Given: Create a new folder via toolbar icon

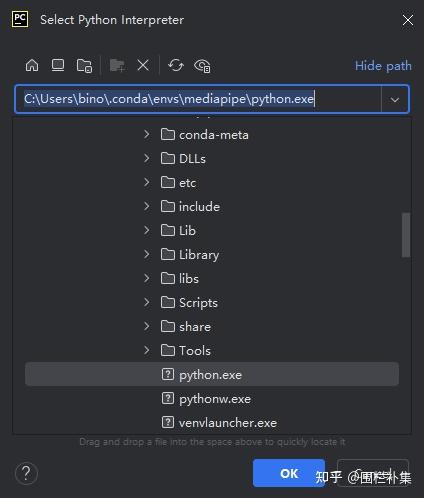Looking at the screenshot, I should coord(117,65).
